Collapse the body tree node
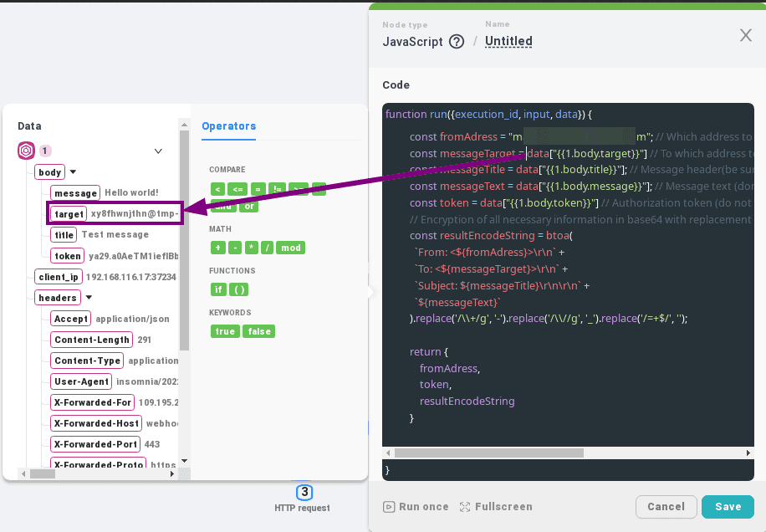 tap(73, 172)
